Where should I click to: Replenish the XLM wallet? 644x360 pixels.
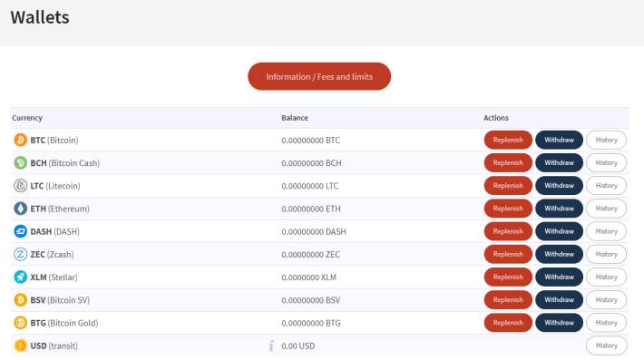tap(508, 277)
